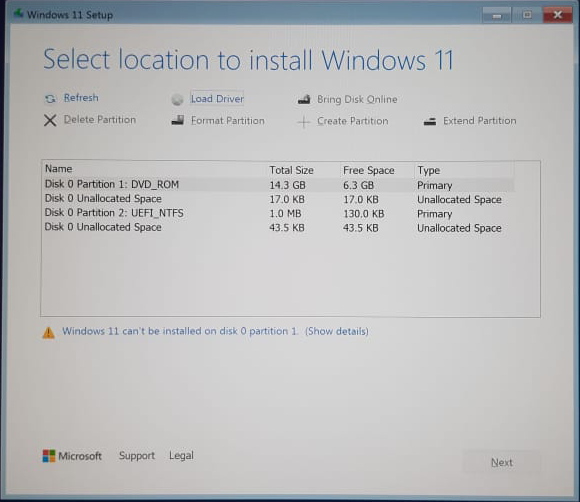Click the Load Driver disc icon

178,100
